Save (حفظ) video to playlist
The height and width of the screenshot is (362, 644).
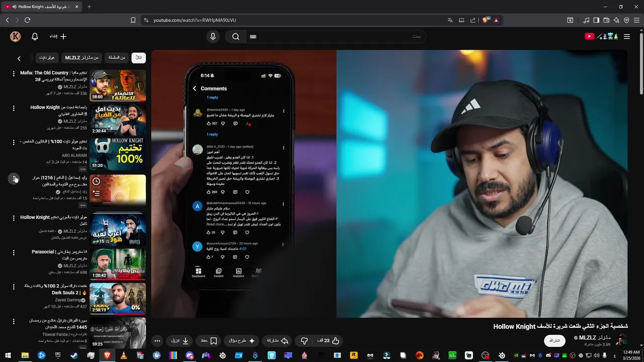click(209, 340)
